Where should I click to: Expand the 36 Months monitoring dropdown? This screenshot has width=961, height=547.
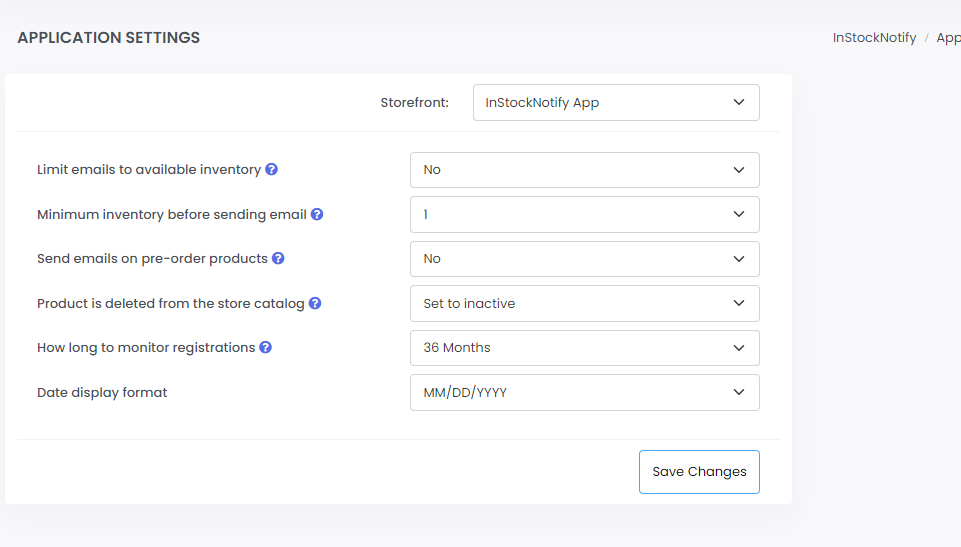pyautogui.click(x=584, y=348)
